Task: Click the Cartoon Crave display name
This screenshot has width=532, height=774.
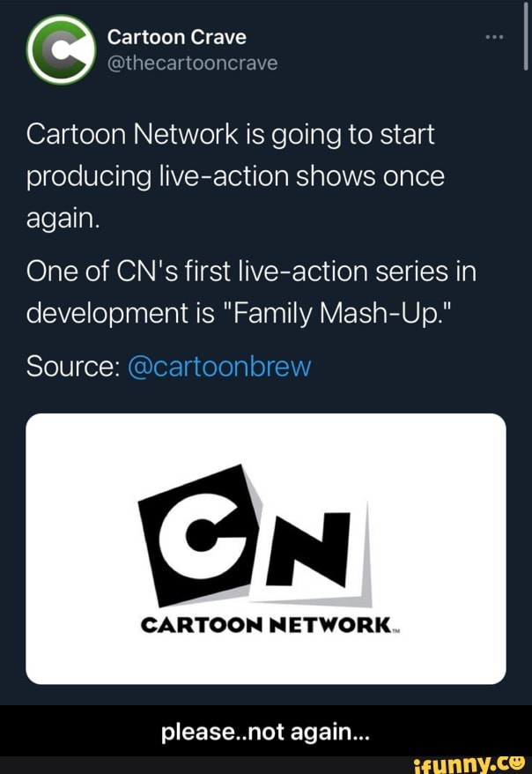Action: [x=176, y=37]
